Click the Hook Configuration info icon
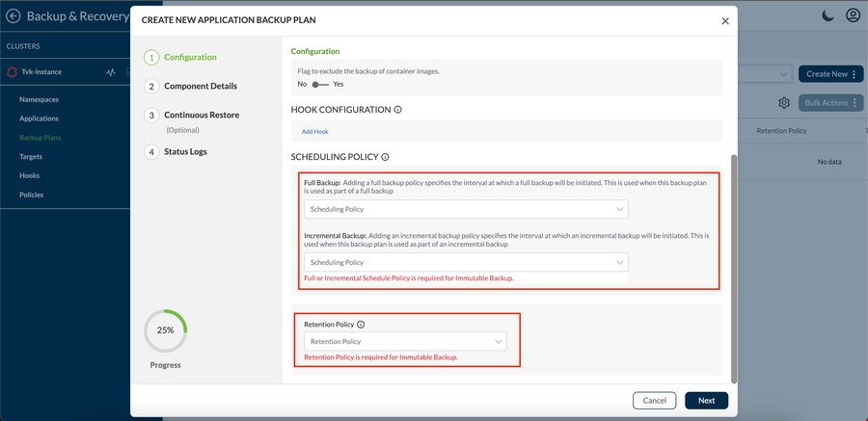 [x=397, y=110]
